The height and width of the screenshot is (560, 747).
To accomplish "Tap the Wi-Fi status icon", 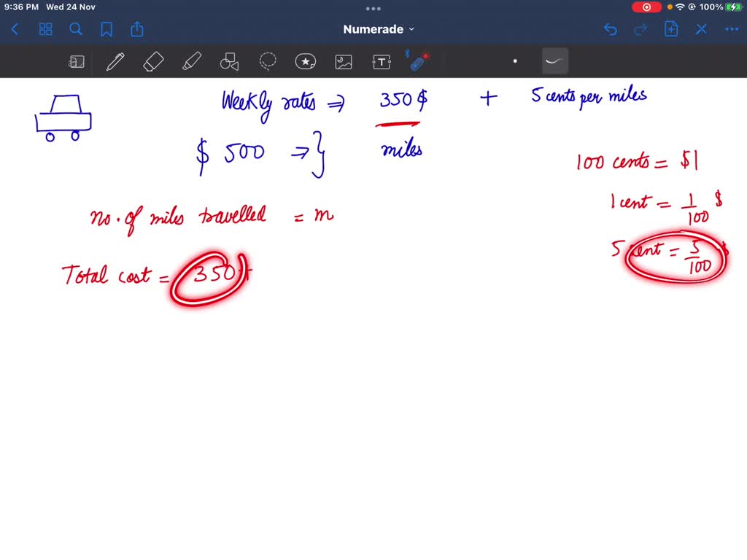I will pyautogui.click(x=681, y=7).
